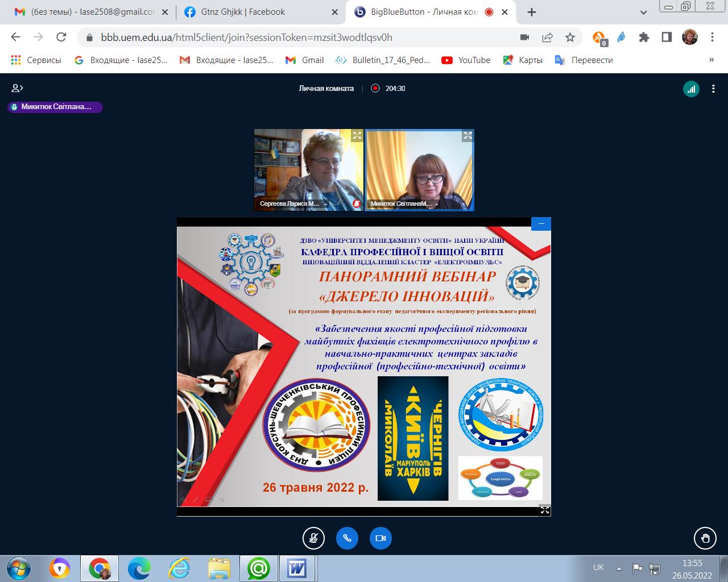Unmute the microphone
Screen dimensions: 728x582
(313, 538)
